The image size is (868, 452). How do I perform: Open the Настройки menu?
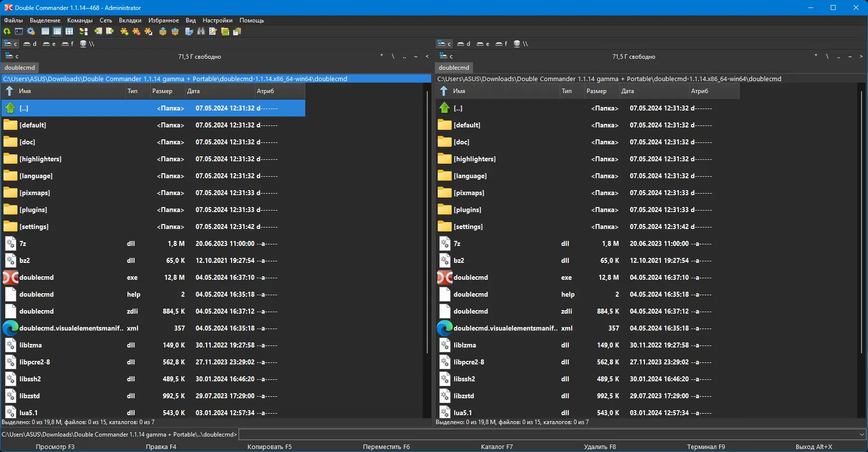[x=218, y=20]
